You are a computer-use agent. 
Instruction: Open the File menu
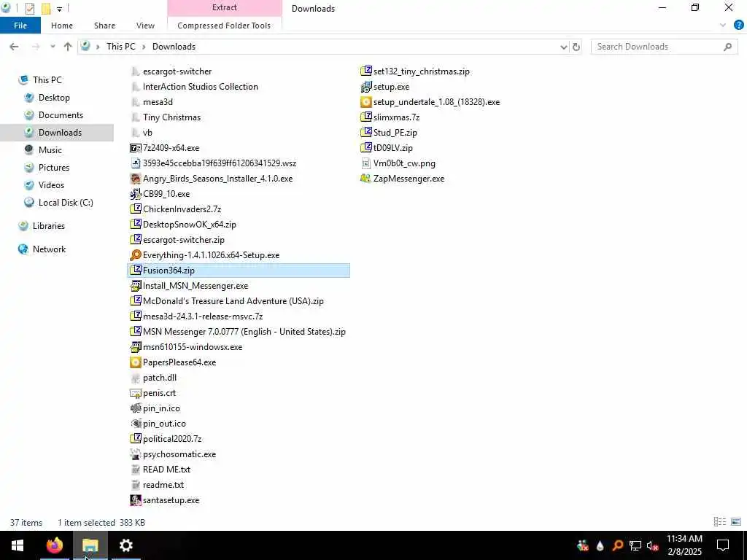coord(20,26)
